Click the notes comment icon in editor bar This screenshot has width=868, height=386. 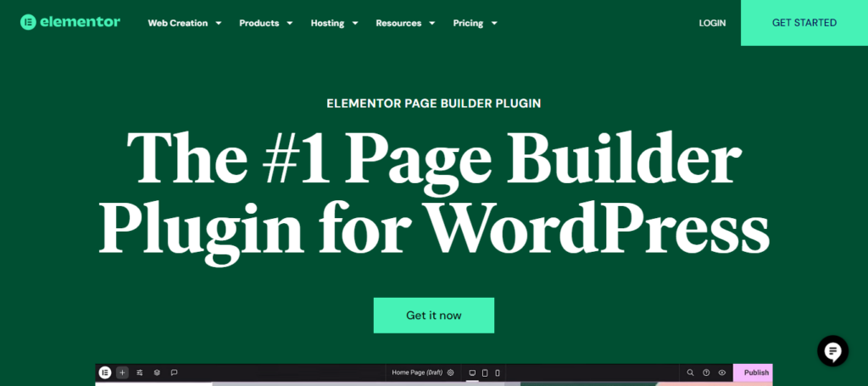(174, 372)
